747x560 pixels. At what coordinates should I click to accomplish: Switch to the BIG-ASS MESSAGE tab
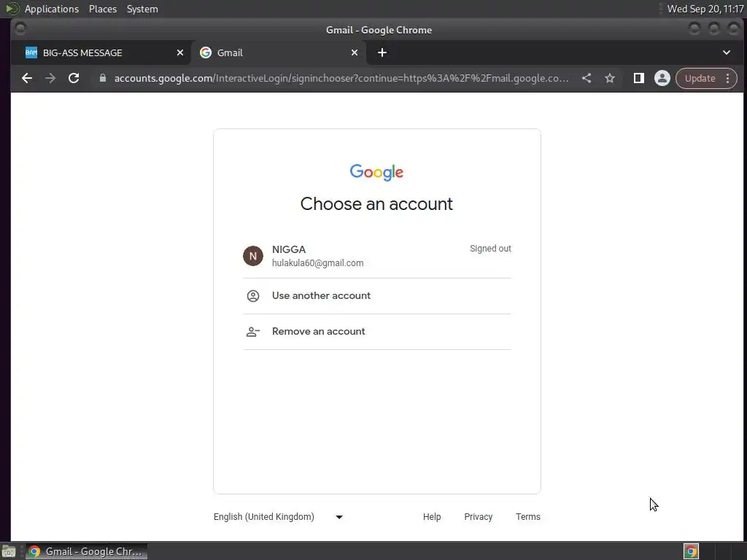point(101,52)
